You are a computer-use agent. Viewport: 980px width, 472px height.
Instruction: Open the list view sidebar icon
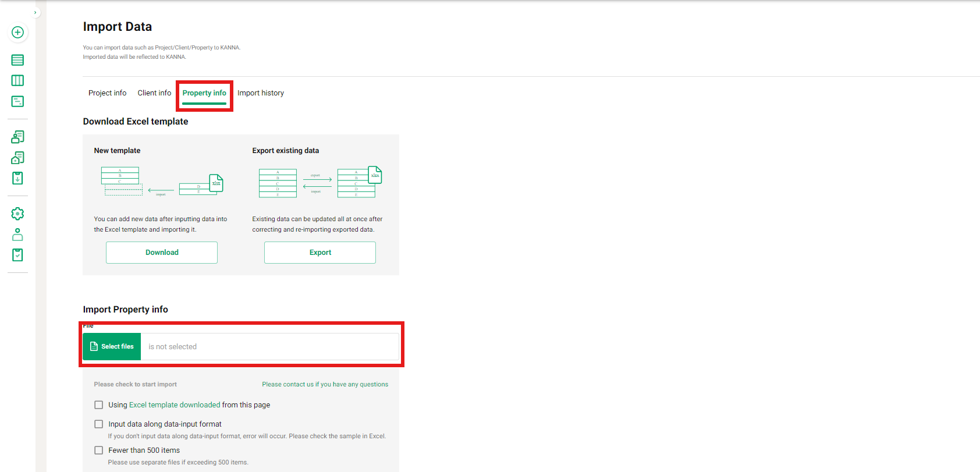17,60
